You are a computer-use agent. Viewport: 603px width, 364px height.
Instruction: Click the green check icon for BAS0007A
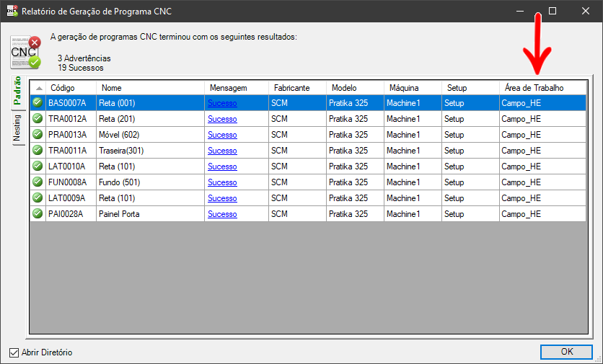pyautogui.click(x=38, y=102)
